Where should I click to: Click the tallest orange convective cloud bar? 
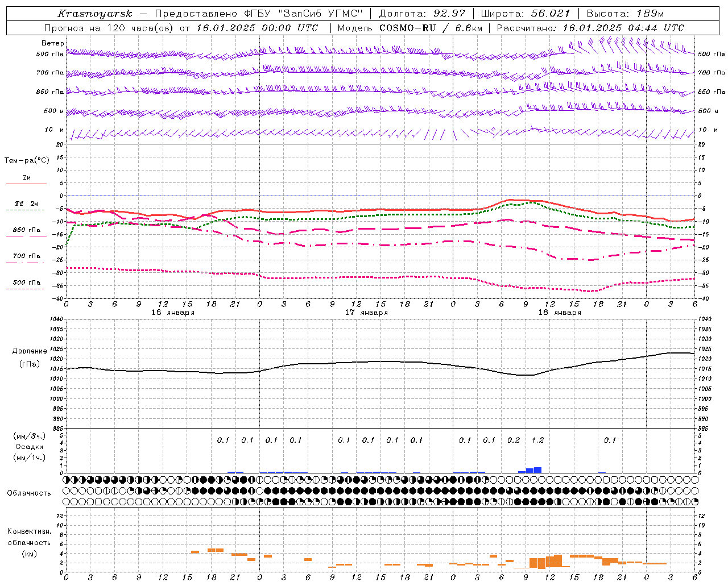557,561
